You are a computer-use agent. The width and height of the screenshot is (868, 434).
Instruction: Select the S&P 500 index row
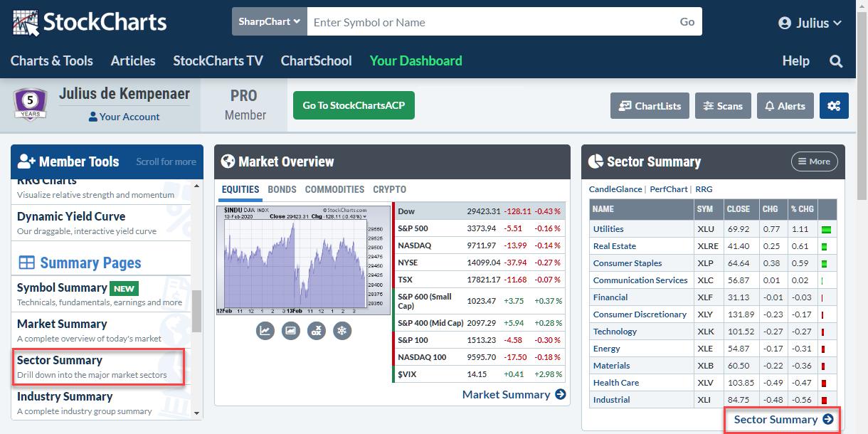pyautogui.click(x=479, y=228)
